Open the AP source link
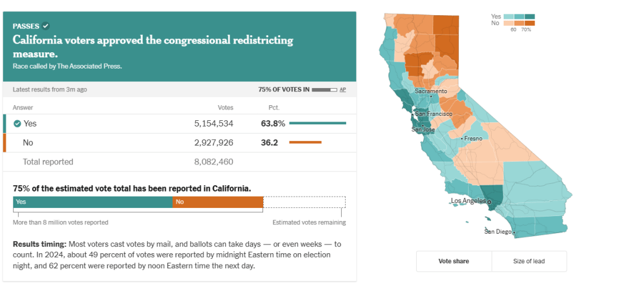Screen dimensions: 644x286 (x=342, y=89)
